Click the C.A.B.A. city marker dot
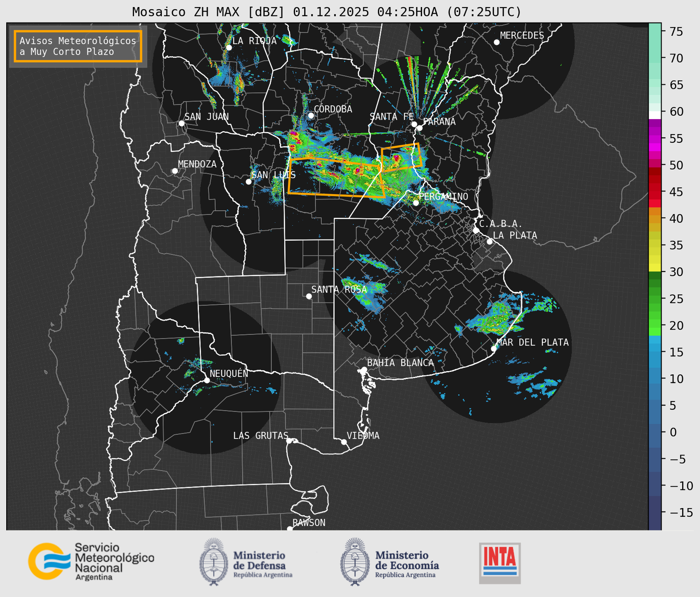Viewport: 700px width, 597px height. pyautogui.click(x=476, y=230)
